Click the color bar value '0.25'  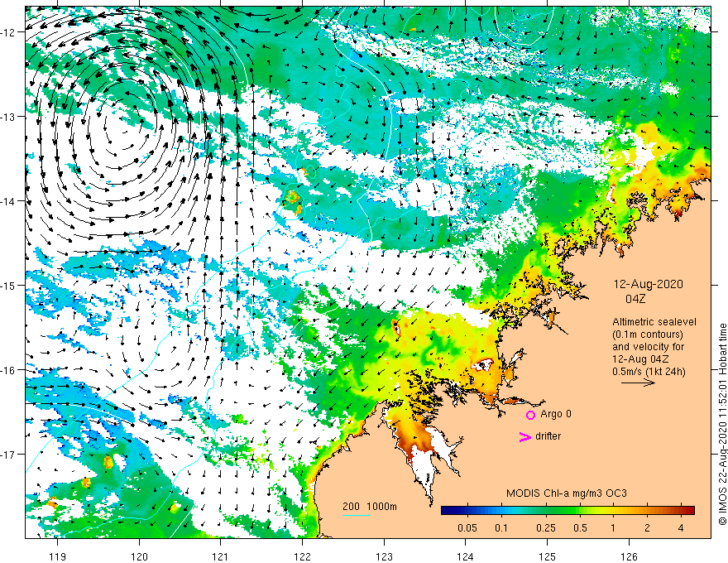point(545,527)
